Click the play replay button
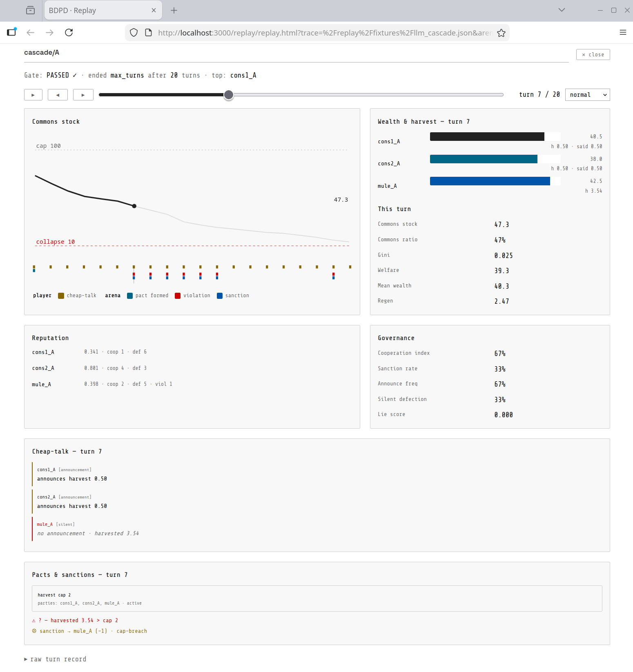This screenshot has width=633, height=672. 33,95
